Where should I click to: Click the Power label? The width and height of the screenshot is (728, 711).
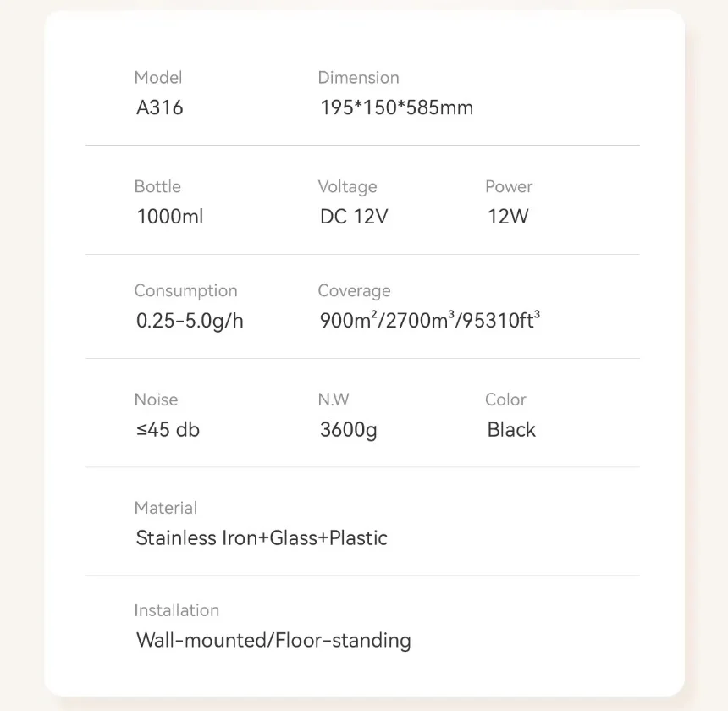[x=509, y=187]
